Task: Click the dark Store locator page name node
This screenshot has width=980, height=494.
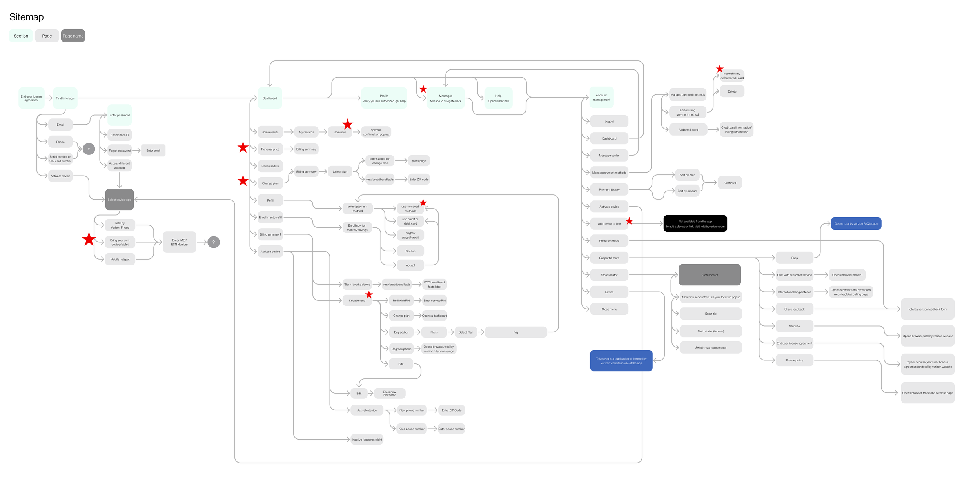Action: tap(710, 275)
